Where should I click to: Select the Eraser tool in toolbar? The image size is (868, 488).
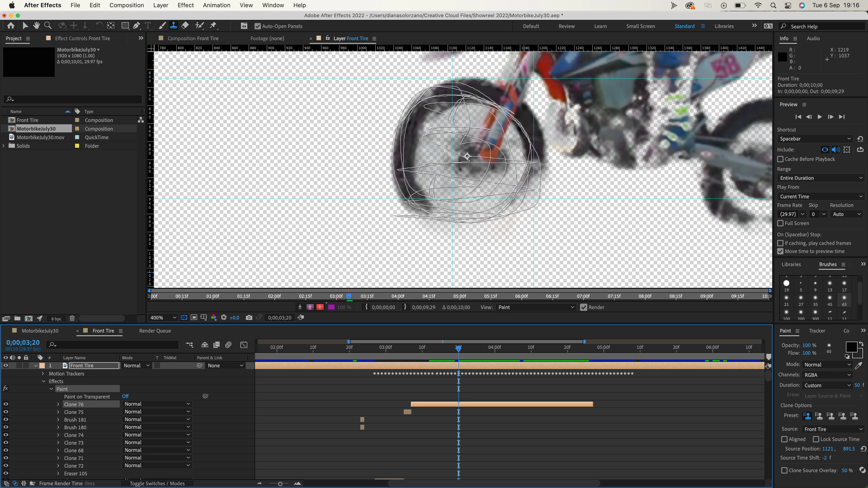click(185, 26)
